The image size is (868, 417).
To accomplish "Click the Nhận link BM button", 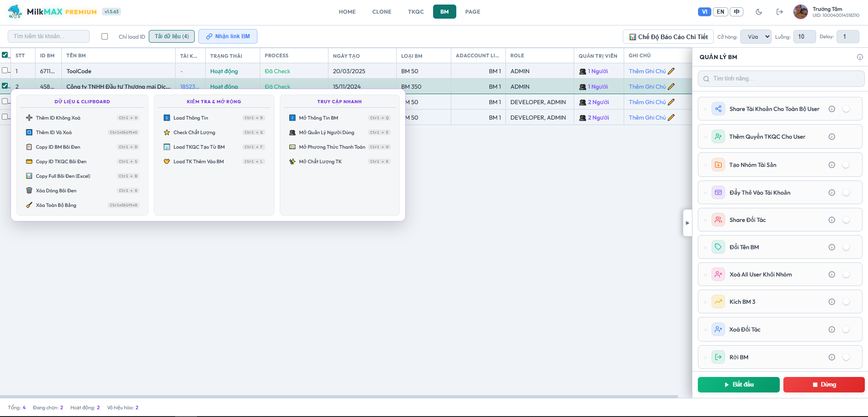I will (x=228, y=36).
